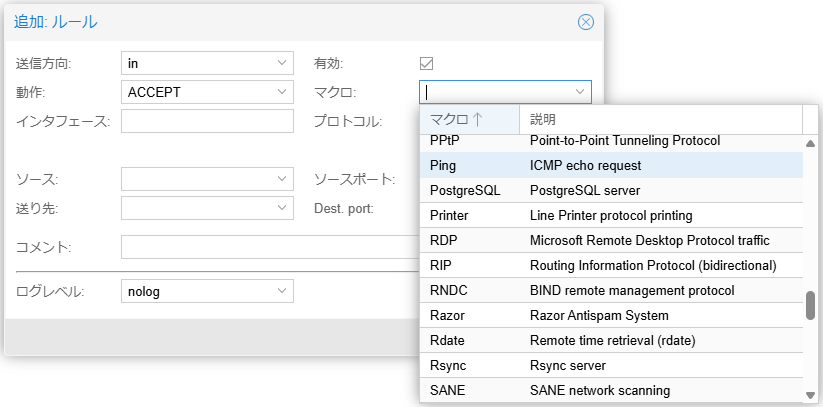Focus the マクロ text input field

pos(496,92)
